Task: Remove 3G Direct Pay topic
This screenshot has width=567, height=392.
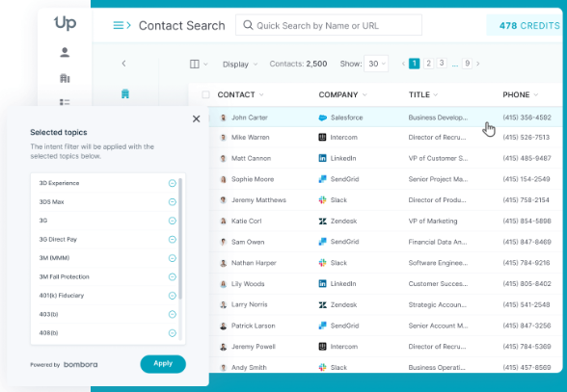Action: point(172,240)
